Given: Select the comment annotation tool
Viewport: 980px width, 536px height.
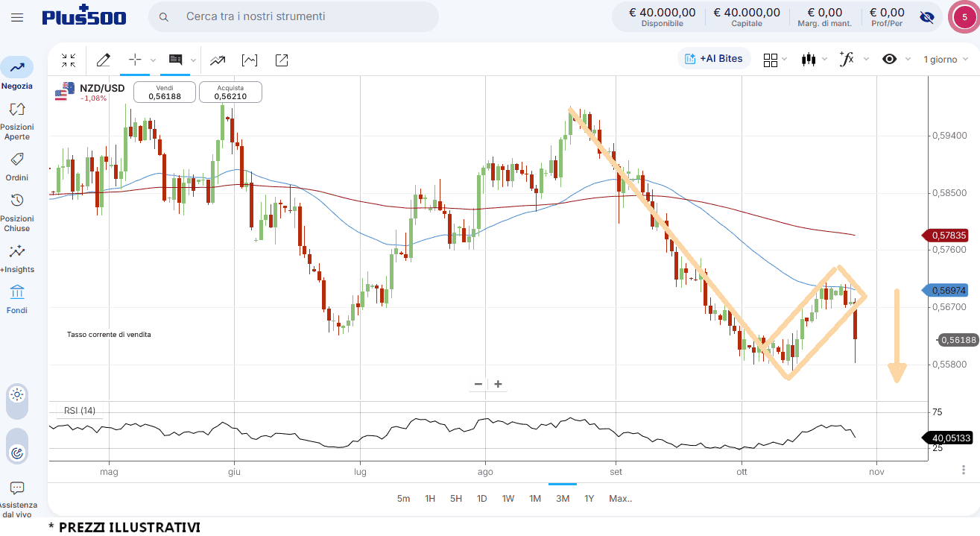Looking at the screenshot, I should tap(175, 60).
